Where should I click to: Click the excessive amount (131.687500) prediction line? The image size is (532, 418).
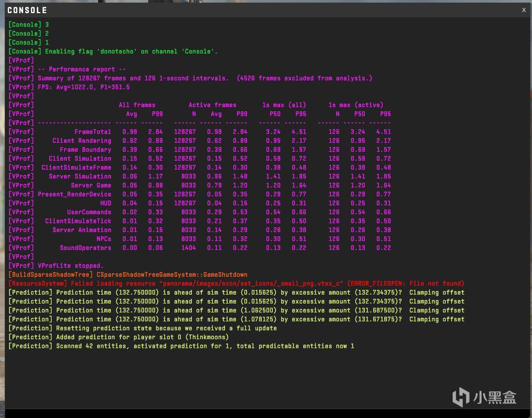[x=236, y=310]
